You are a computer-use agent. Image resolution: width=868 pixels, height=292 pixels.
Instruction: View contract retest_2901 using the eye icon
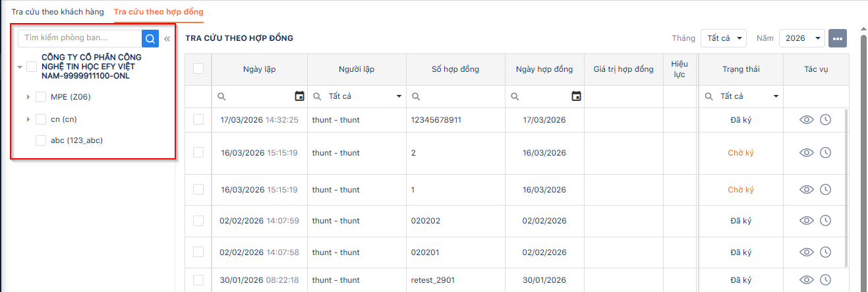(x=807, y=280)
